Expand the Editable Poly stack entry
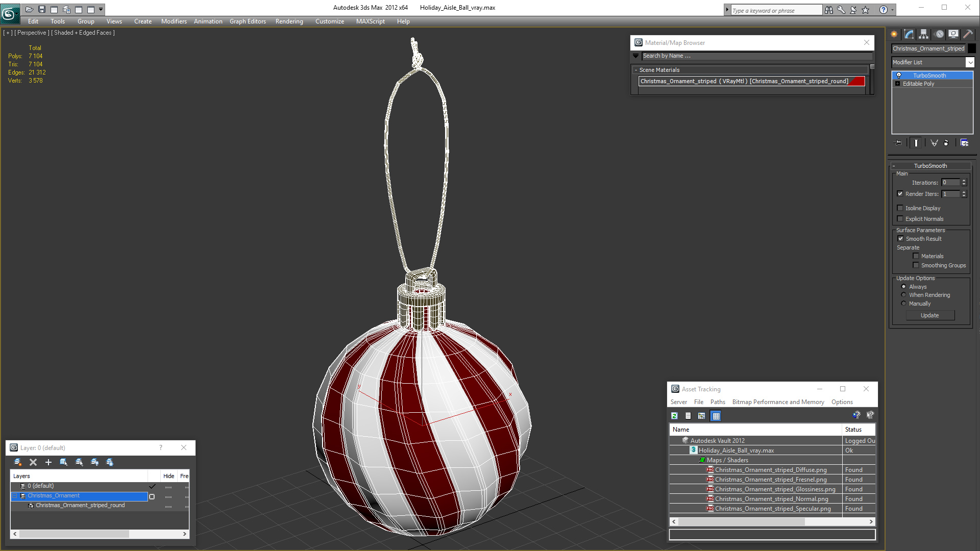Viewport: 980px width, 551px height. (897, 84)
